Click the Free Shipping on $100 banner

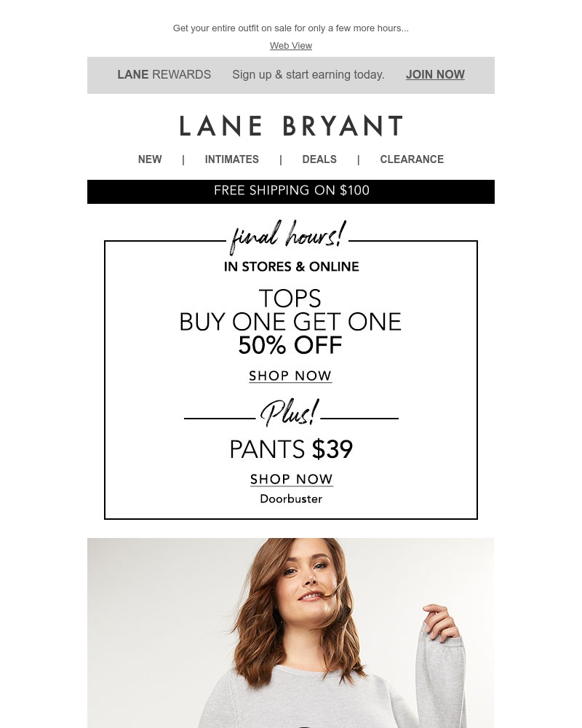point(291,191)
